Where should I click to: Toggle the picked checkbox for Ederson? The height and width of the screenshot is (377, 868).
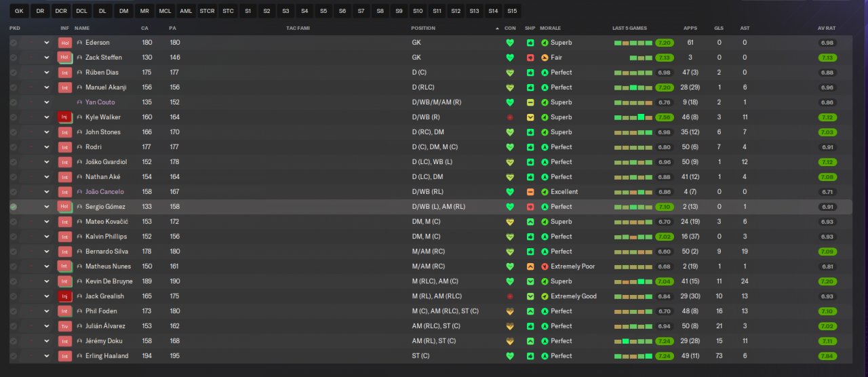pyautogui.click(x=14, y=43)
